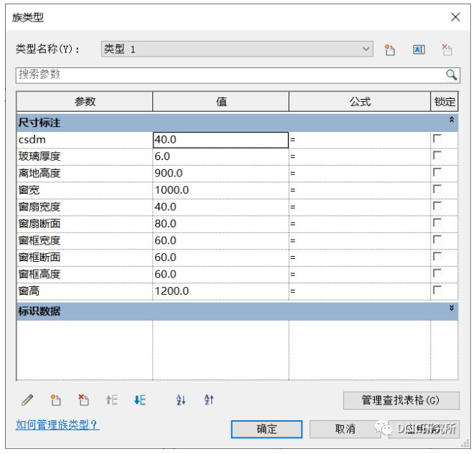Toggle lock checkbox for 窗宽
This screenshot has height=454, width=476.
(437, 189)
